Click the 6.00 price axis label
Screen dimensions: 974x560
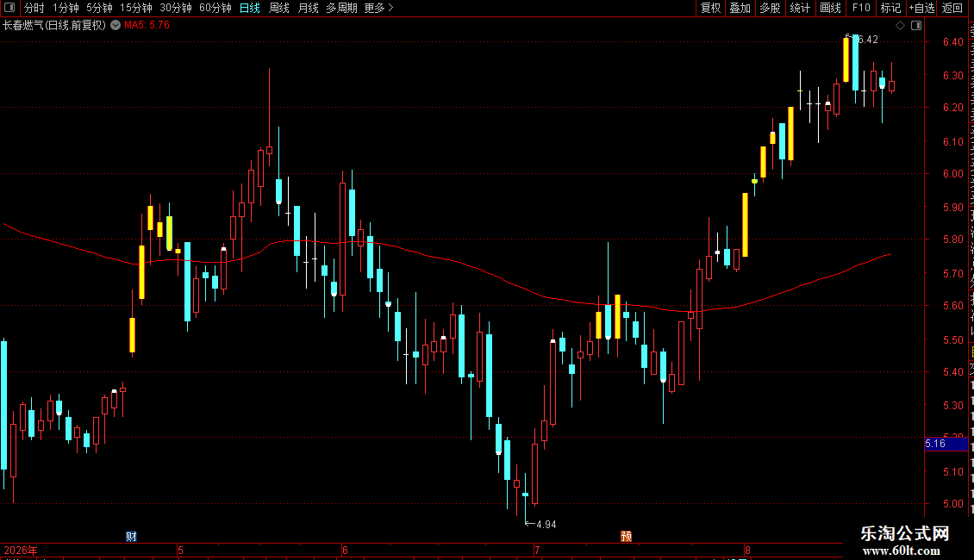[952, 174]
